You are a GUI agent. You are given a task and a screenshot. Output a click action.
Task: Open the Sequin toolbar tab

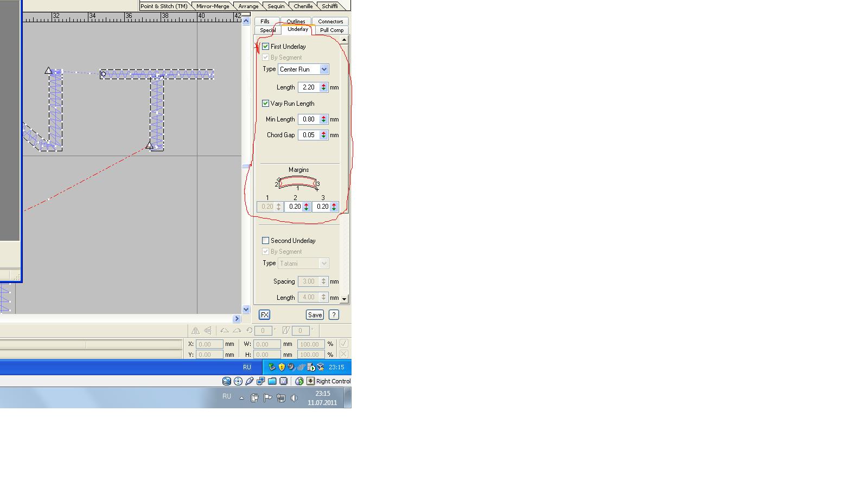click(x=276, y=6)
